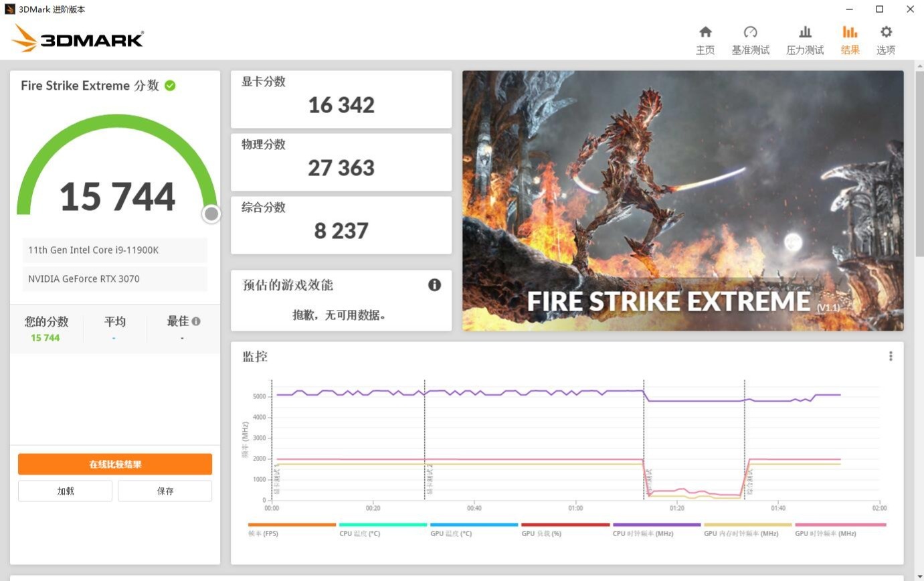Click the round handle on the score gauge
924x581 pixels.
point(211,214)
